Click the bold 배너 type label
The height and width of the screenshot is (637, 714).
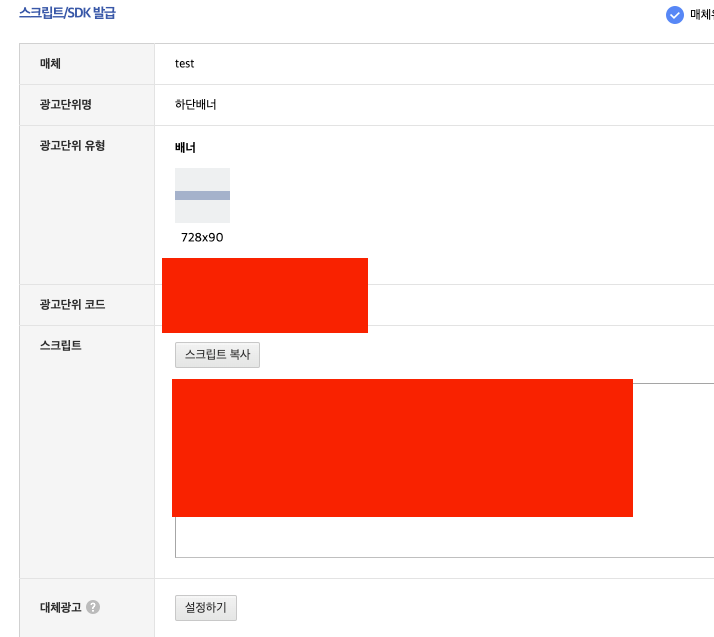click(x=185, y=148)
